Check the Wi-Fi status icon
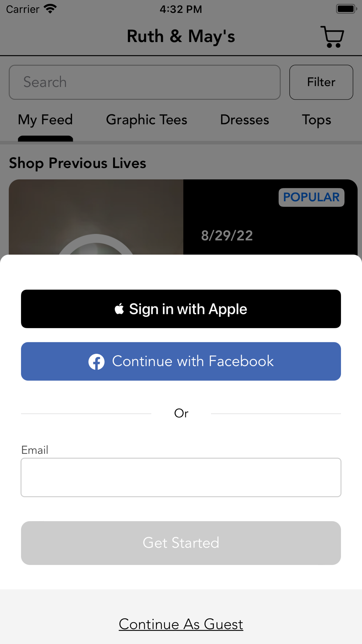Viewport: 362px width, 644px height. [50, 9]
